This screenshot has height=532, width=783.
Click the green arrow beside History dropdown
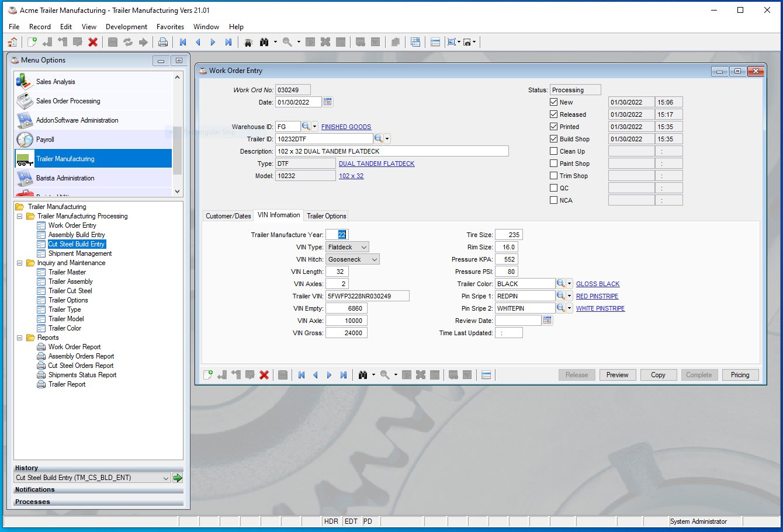pyautogui.click(x=178, y=478)
